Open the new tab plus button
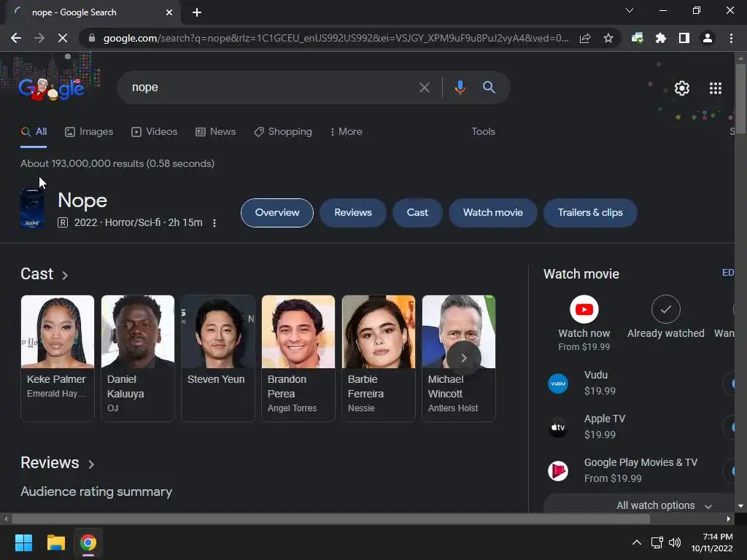The width and height of the screenshot is (747, 560). coord(197,12)
